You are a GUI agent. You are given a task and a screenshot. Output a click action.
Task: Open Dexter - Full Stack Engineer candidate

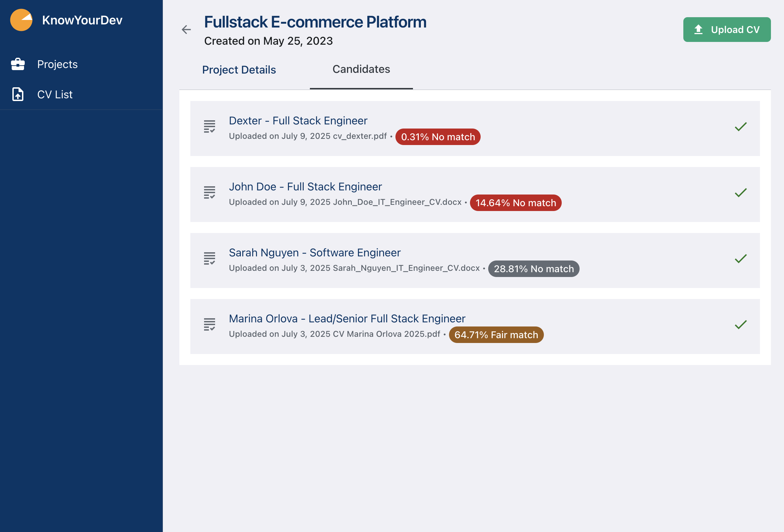[x=298, y=121]
